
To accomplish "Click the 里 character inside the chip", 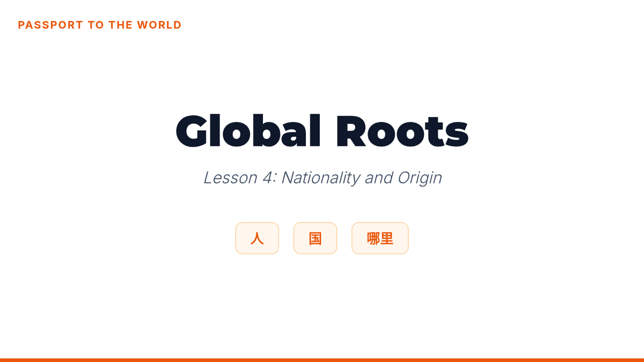I will click(387, 238).
